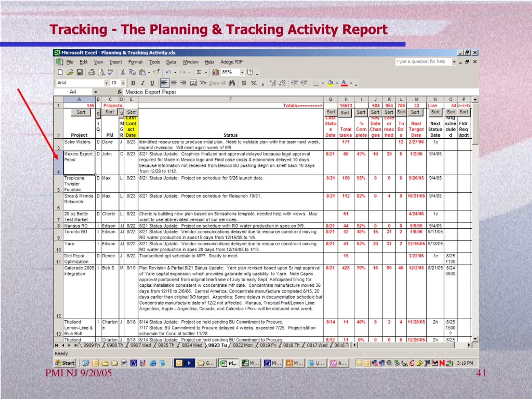Run the spelling check icon

click(x=111, y=72)
